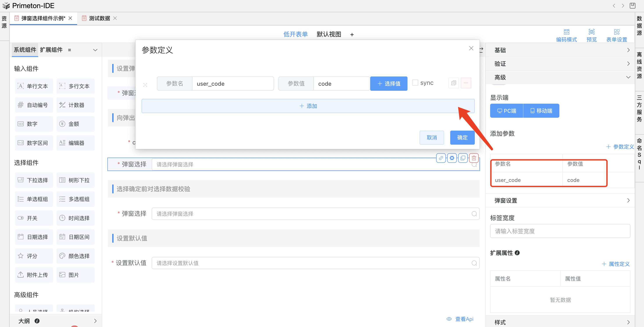The width and height of the screenshot is (644, 327).
Task: Switch to 扩展组件 component tab
Action: (51, 50)
